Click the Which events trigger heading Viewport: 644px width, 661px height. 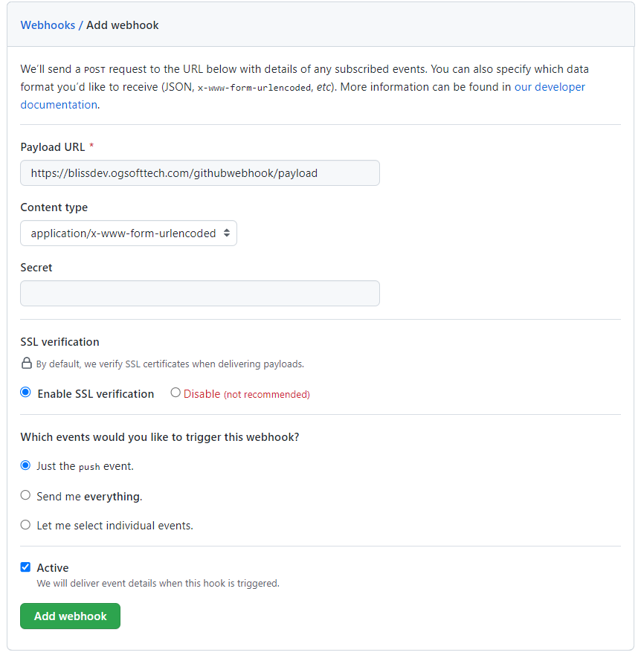159,437
